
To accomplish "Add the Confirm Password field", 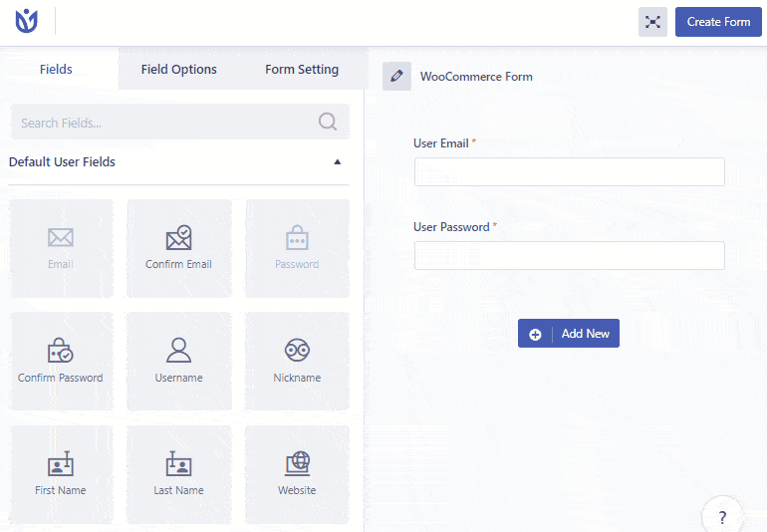I will pos(61,362).
